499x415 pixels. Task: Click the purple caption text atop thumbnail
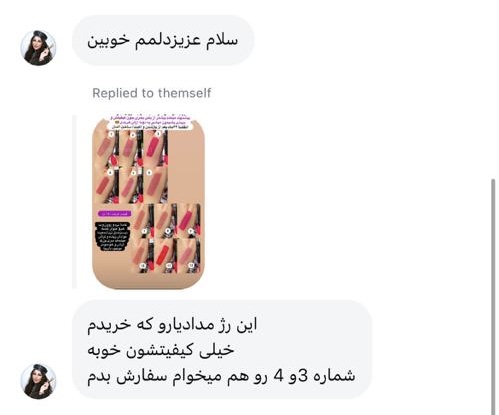[151, 122]
